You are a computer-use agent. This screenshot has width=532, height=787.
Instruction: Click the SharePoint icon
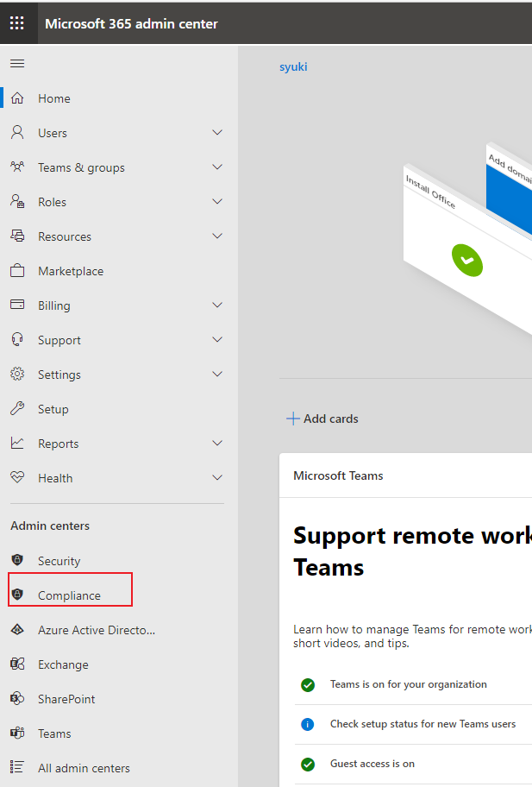pyautogui.click(x=17, y=698)
